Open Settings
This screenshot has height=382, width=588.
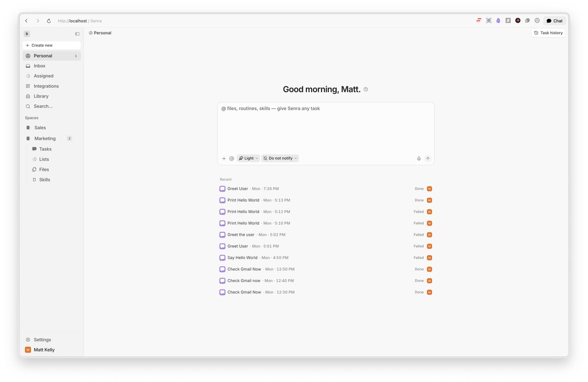[x=51, y=340]
